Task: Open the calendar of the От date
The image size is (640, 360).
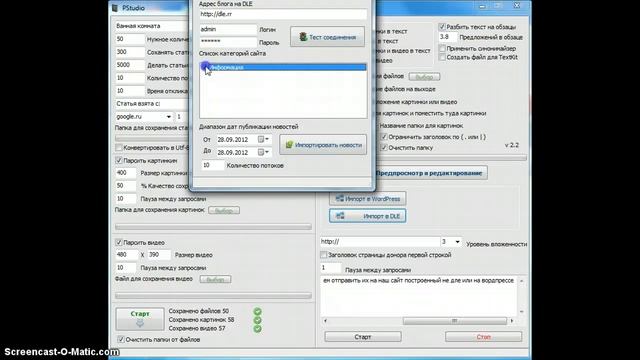Action: point(263,140)
